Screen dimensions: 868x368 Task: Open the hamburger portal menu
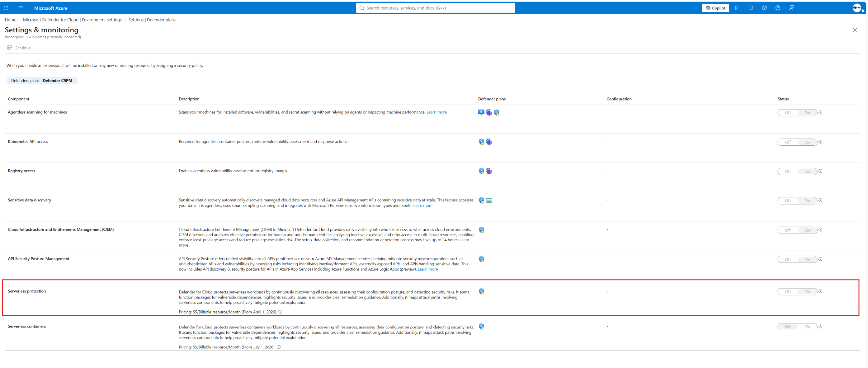(21, 8)
